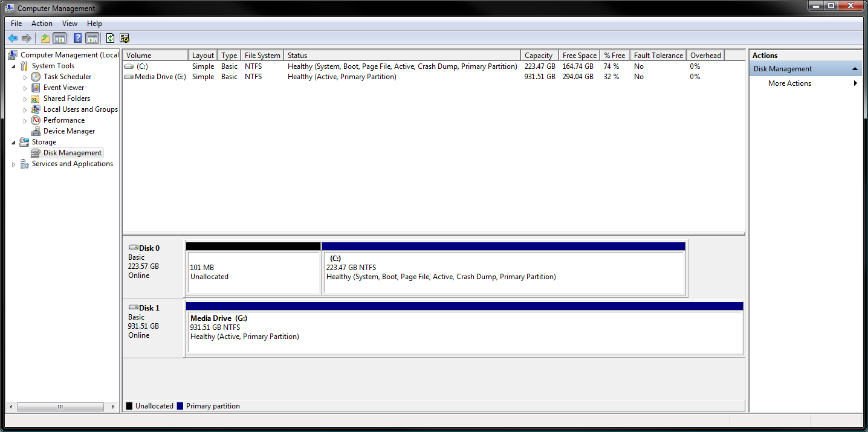Open More Actions in the Actions pane
Image resolution: width=868 pixels, height=432 pixels.
click(790, 83)
